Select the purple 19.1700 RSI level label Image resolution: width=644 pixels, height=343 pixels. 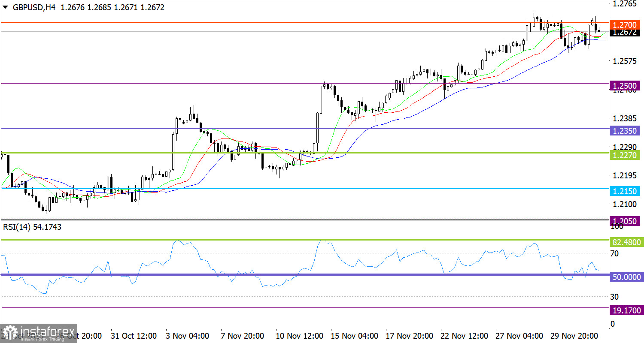click(x=626, y=310)
